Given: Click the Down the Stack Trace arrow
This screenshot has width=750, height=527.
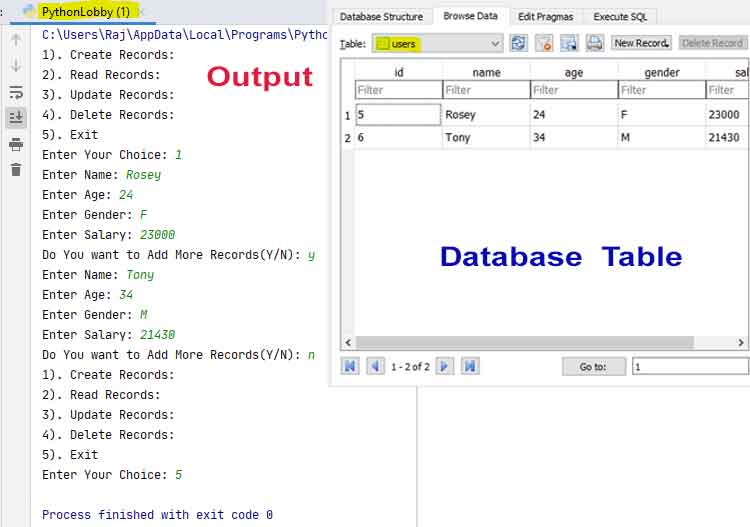Looking at the screenshot, I should pos(16,65).
